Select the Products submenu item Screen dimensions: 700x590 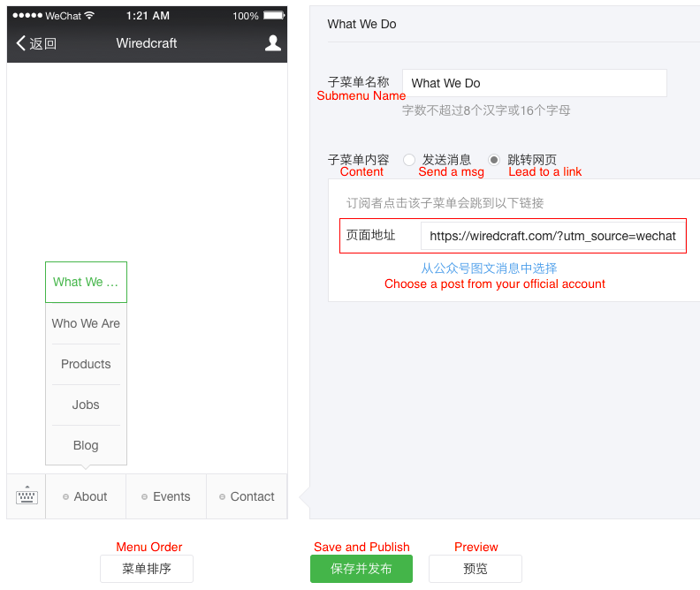coord(86,364)
